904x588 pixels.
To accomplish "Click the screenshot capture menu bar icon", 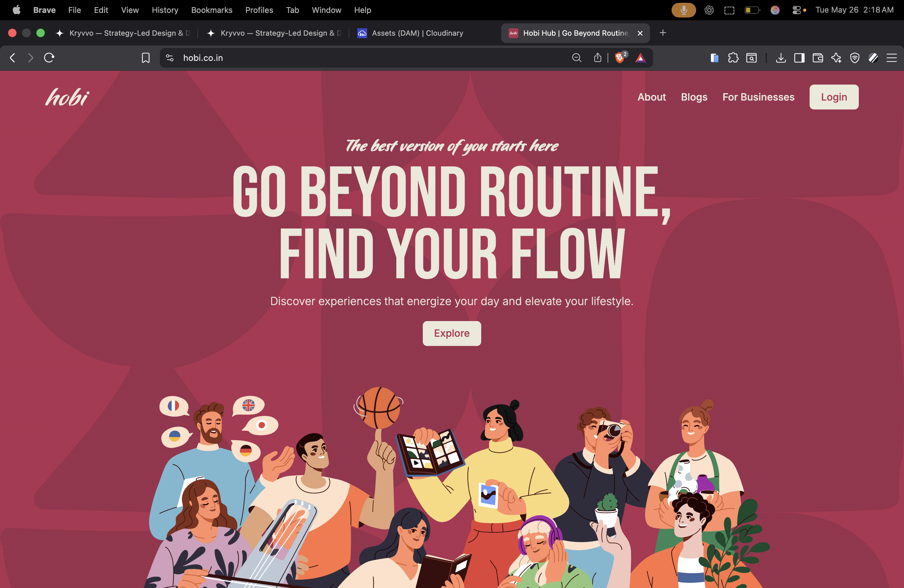I will pos(729,10).
